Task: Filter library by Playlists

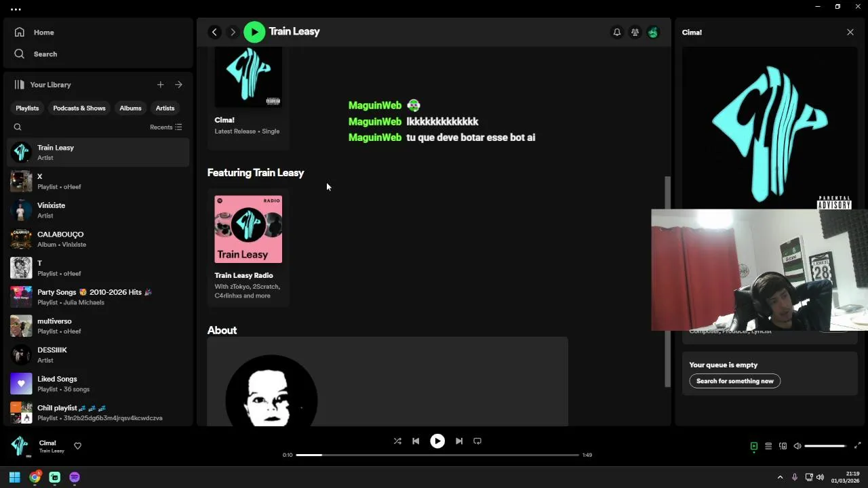Action: click(27, 108)
